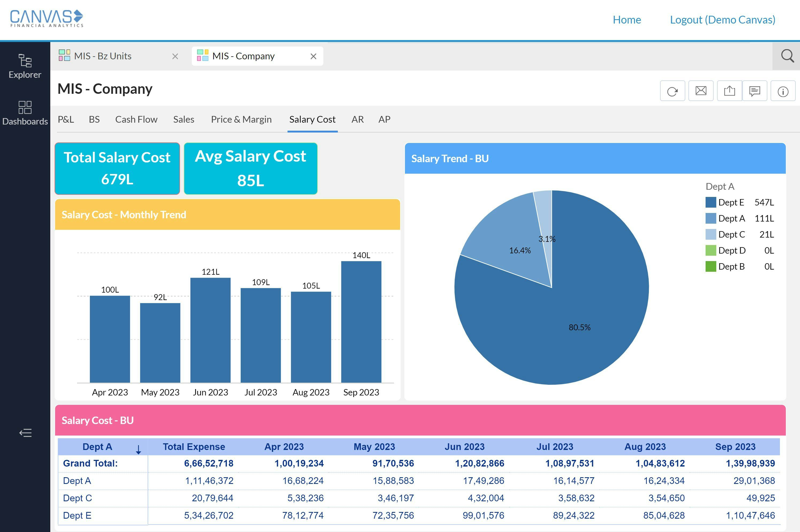Switch to Price & Margin tab
Screen dimensions: 800x532
point(241,119)
